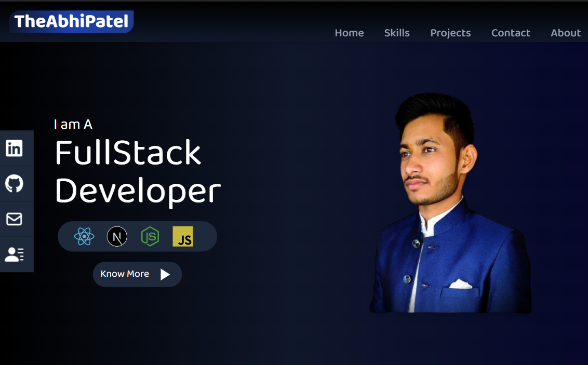Go to the Contact section
The image size is (588, 365).
511,33
